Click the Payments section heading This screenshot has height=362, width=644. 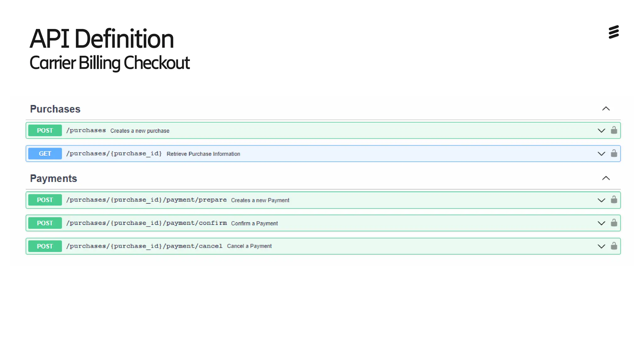click(53, 178)
